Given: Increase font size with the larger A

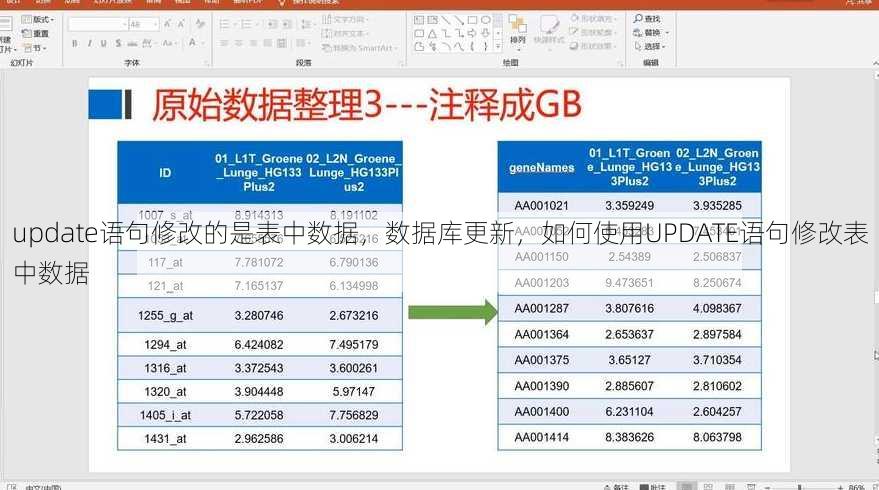Looking at the screenshot, I should 167,24.
